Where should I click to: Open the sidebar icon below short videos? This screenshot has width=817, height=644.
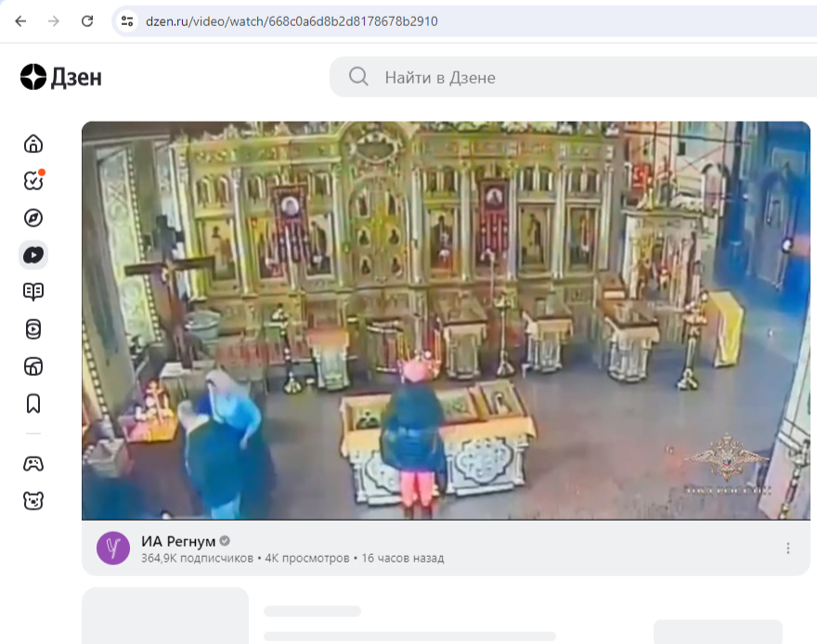[33, 367]
